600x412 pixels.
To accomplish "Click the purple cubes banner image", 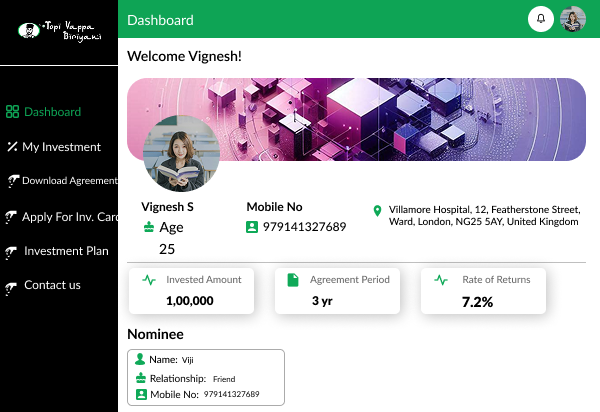I will [x=356, y=119].
